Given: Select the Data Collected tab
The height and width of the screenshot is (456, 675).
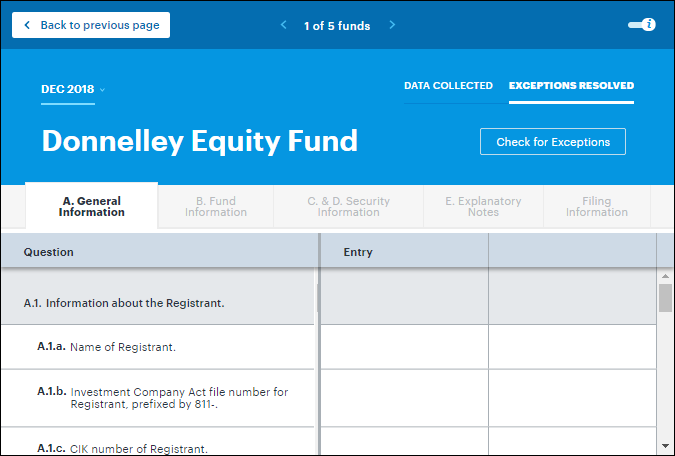Looking at the screenshot, I should [x=448, y=86].
